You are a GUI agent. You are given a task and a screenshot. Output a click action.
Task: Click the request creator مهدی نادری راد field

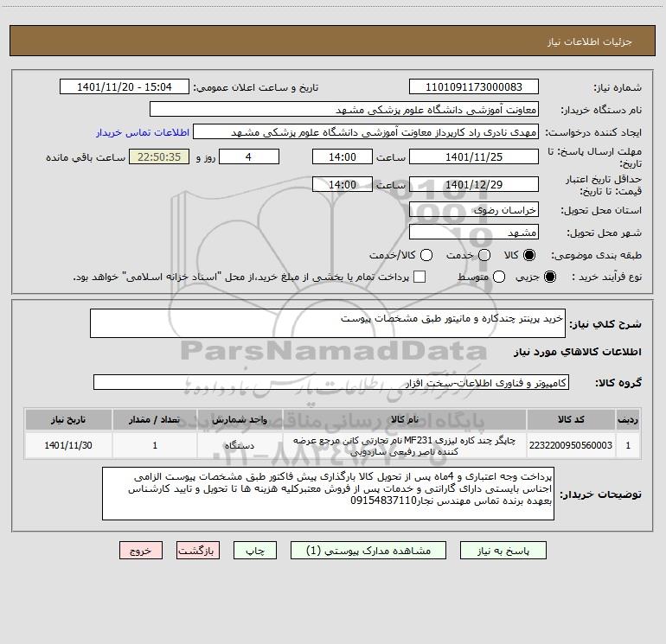pos(366,131)
